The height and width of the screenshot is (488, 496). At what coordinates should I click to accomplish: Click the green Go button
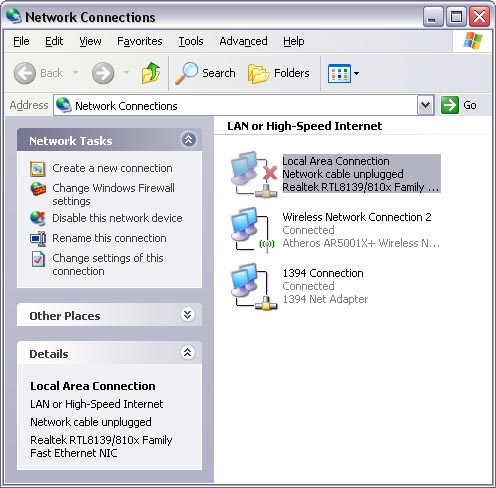point(459,105)
